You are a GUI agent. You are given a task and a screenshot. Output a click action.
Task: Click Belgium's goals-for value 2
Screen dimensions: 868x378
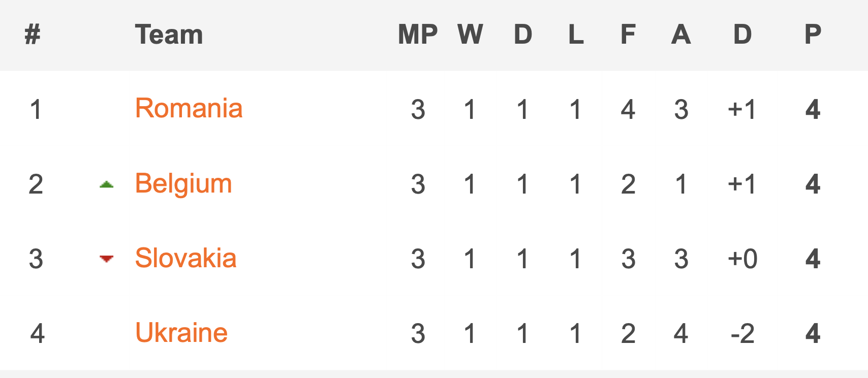pos(628,184)
